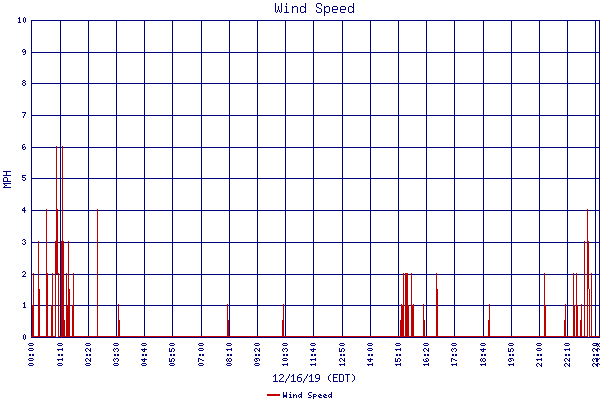Click the 09:20 time label
The width and height of the screenshot is (600, 400).
click(257, 354)
